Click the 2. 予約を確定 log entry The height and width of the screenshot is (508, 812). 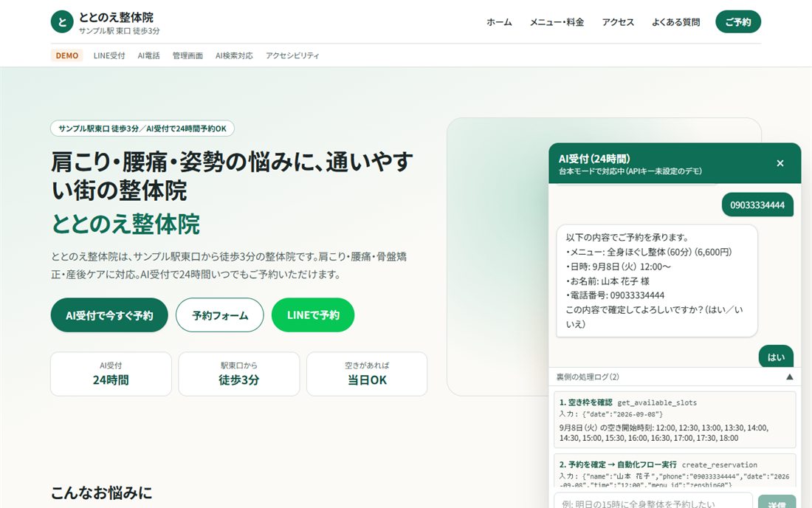[x=674, y=470]
